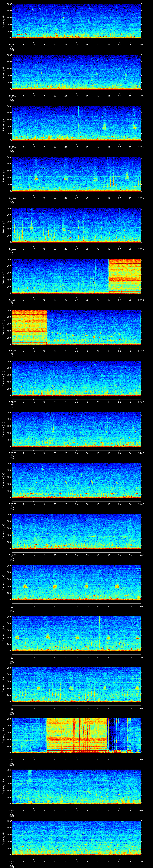
Task: Click the '15' second tick under the 3:28:00 panel
Action: pyautogui.click(x=44, y=759)
